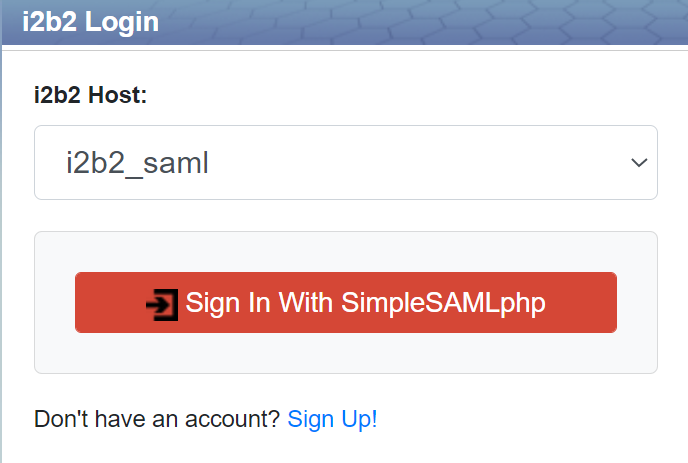Image resolution: width=688 pixels, height=463 pixels.
Task: Open the Sign Up! link
Action: 332,419
